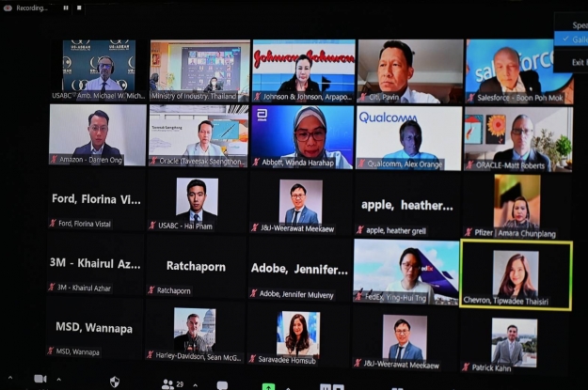Open the Chat bubble icon
This screenshot has height=390, width=588.
[x=222, y=385]
